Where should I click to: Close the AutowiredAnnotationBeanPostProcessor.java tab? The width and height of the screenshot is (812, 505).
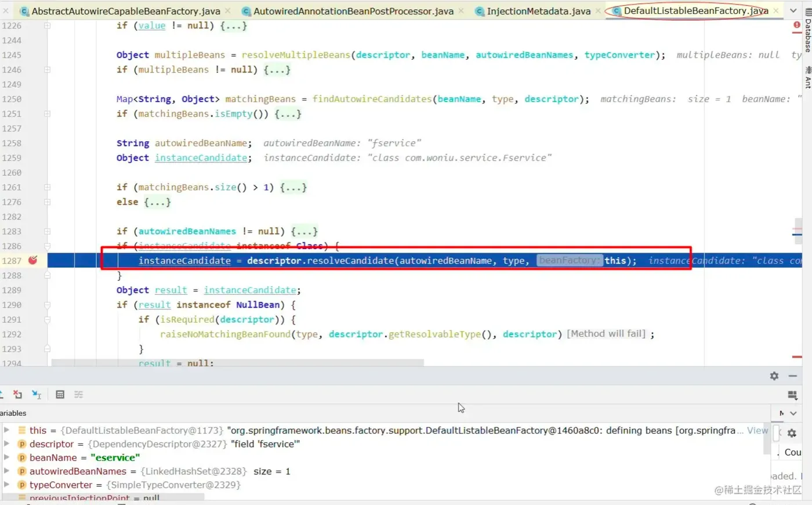pos(461,11)
